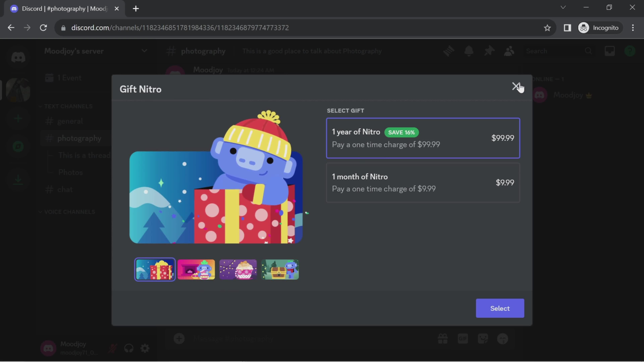The width and height of the screenshot is (644, 362).
Task: Toggle deafen headphones icon
Action: coord(129,348)
